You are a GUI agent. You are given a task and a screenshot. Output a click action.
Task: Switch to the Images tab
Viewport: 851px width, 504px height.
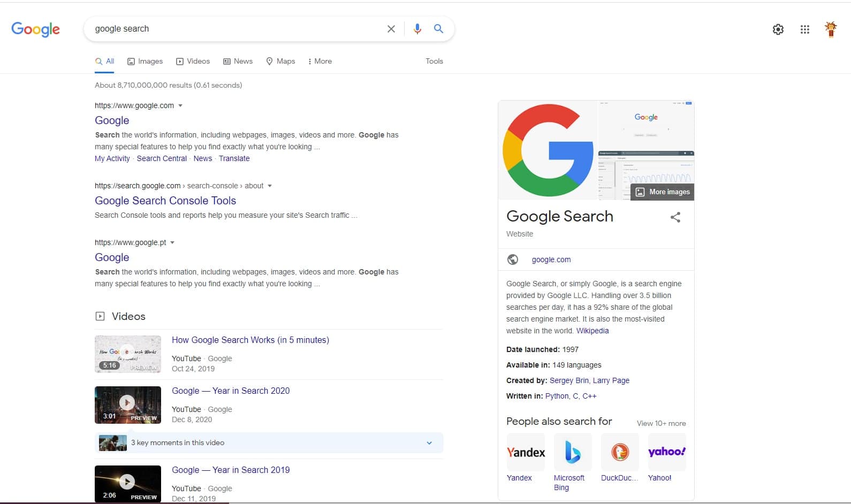145,61
